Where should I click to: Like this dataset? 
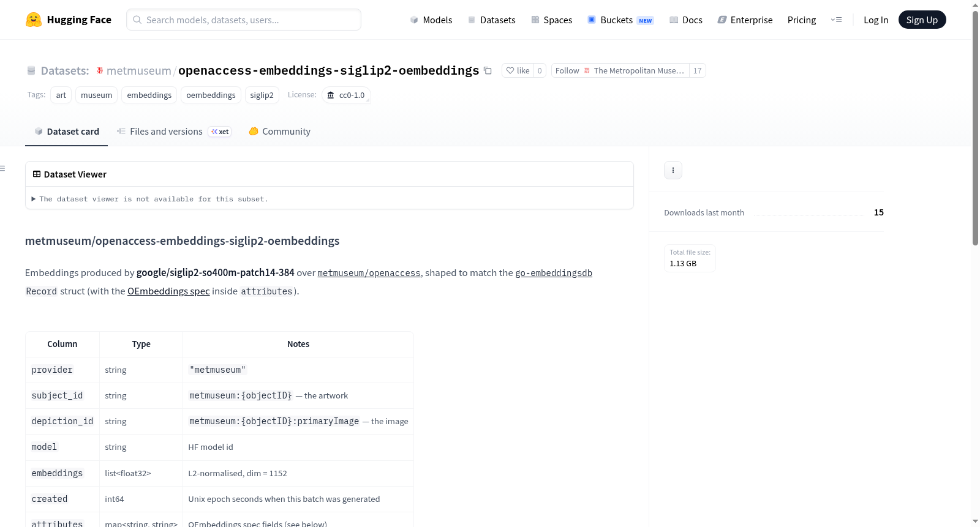[x=518, y=70]
